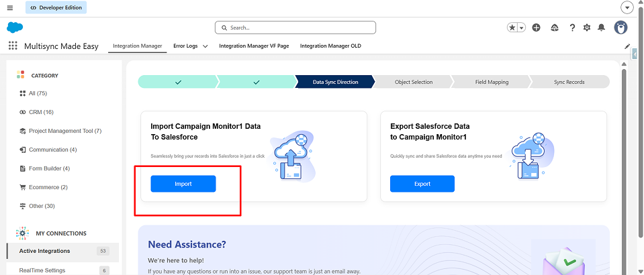This screenshot has height=275, width=644.
Task: Open the Favorites list dropdown arrow
Action: tap(522, 27)
